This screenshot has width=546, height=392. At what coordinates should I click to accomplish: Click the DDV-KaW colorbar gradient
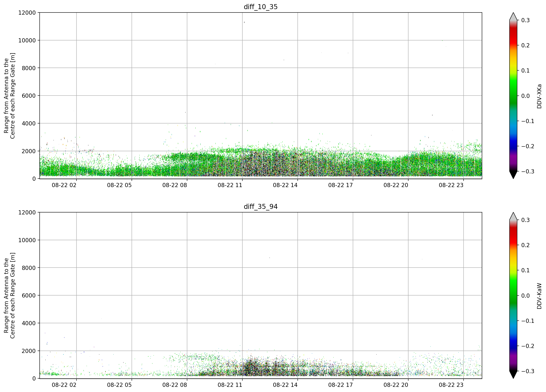[513, 295]
